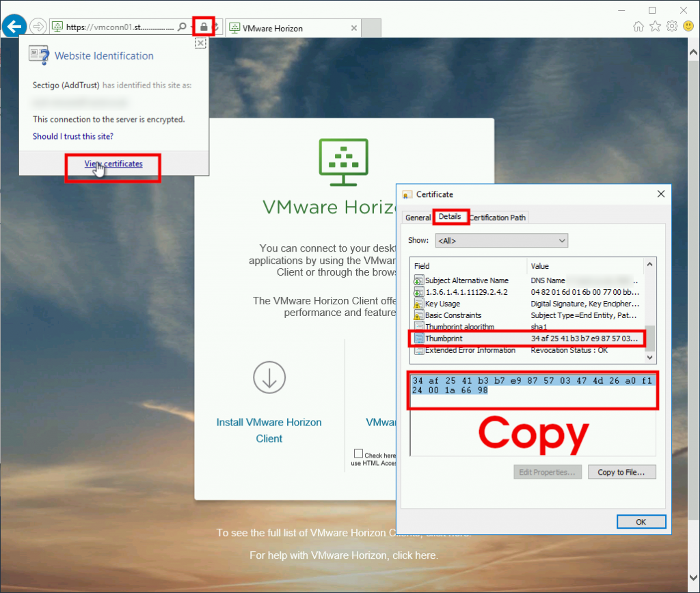This screenshot has width=700, height=593.
Task: Open favorites via the star icon
Action: [655, 26]
